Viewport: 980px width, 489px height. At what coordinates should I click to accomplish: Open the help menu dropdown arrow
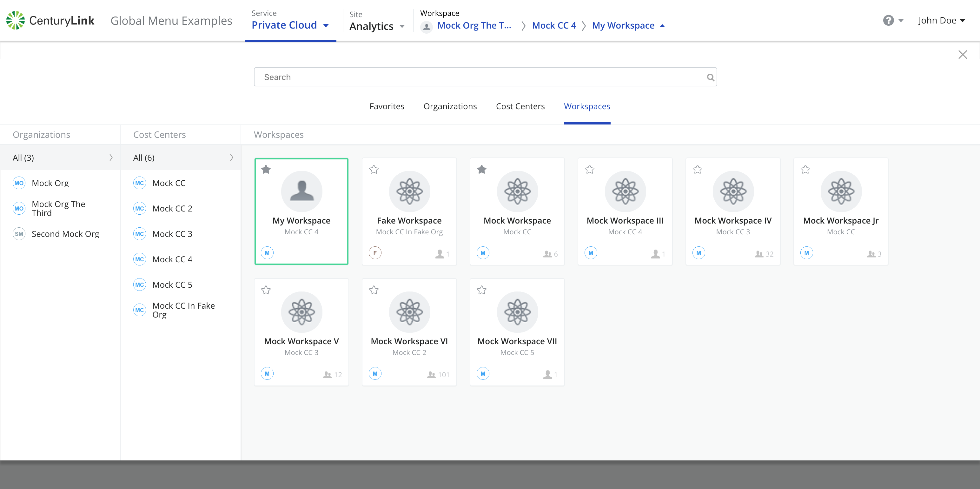point(900,21)
